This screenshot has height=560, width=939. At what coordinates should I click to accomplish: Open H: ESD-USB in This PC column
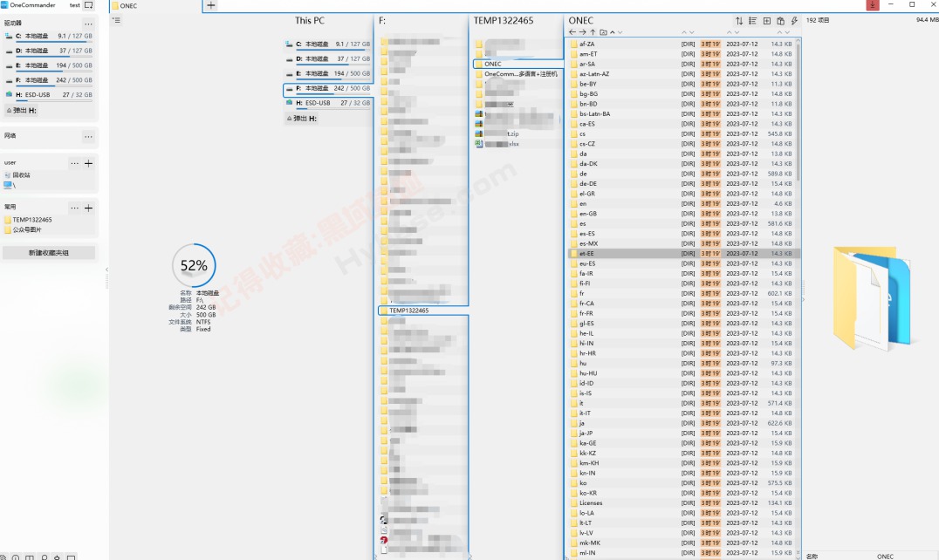(327, 103)
